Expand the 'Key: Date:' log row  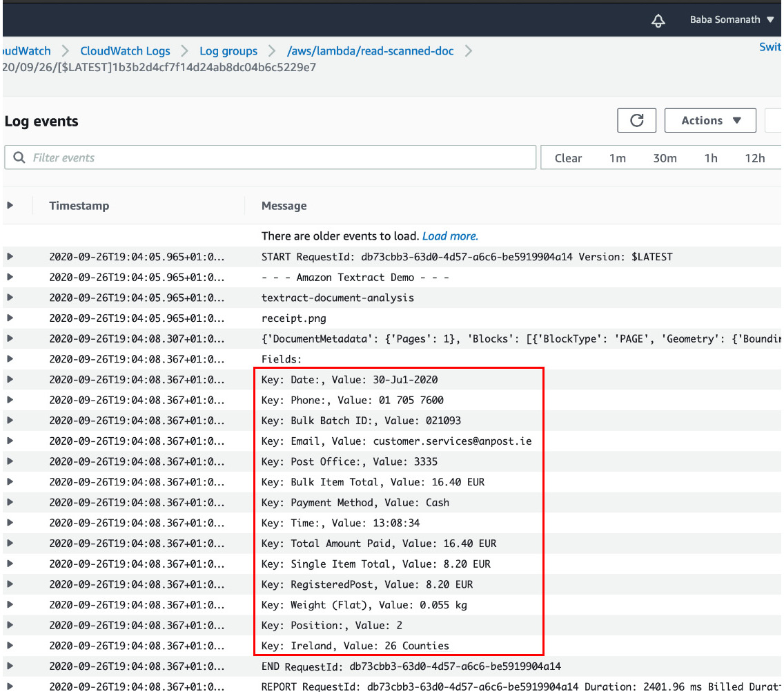click(x=10, y=380)
